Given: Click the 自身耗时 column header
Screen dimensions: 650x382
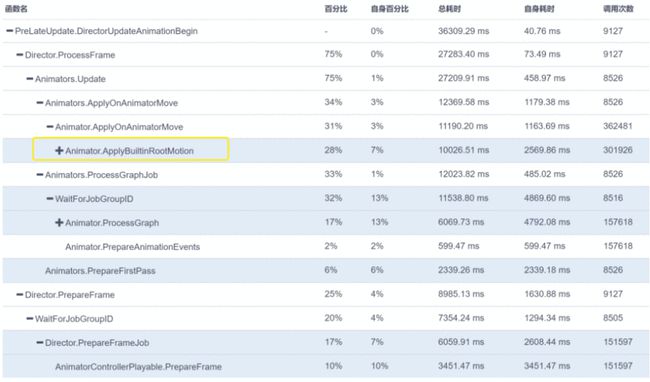Looking at the screenshot, I should click(539, 9).
